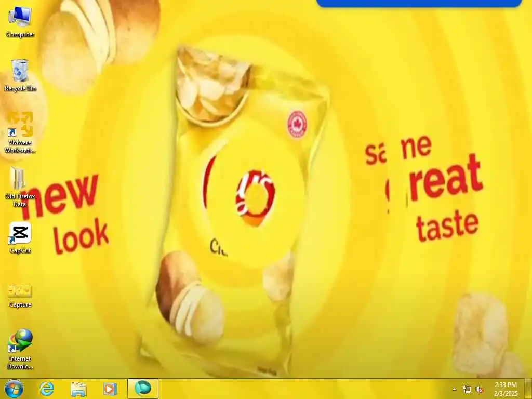This screenshot has height=399, width=532.
Task: Select the Recycle Bin icon
Action: click(x=20, y=75)
